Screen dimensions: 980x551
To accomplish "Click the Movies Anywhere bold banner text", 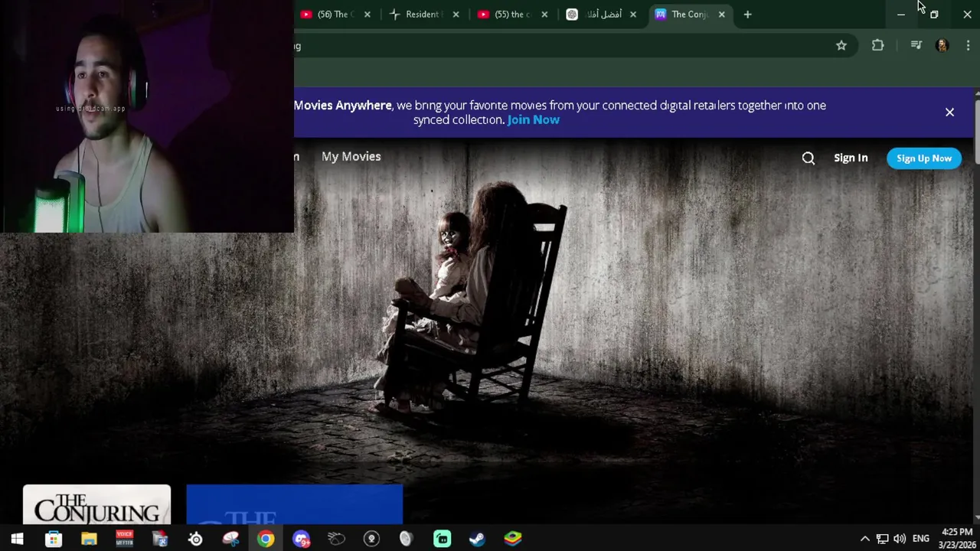I will pyautogui.click(x=342, y=106).
